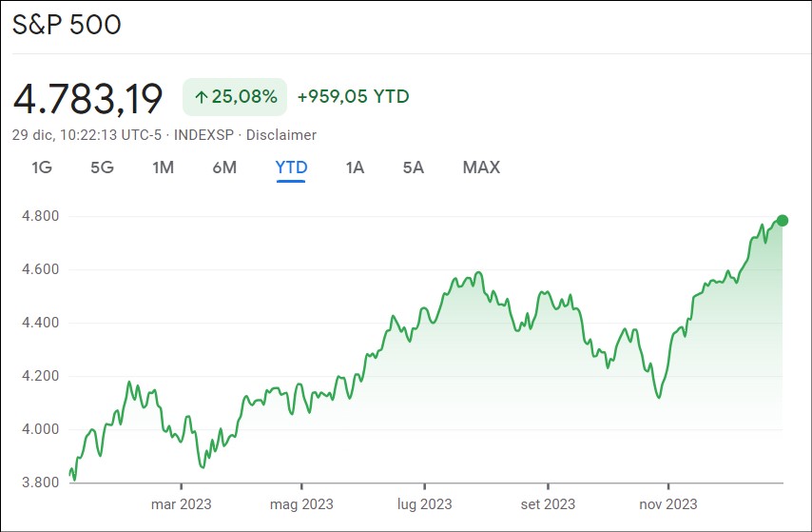Screen dimensions: 812x532
Task: Open the Disclaimer link
Action: [x=281, y=135]
